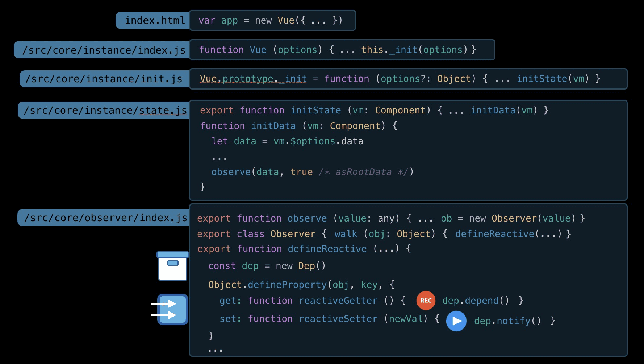644x364 pixels.
Task: Click the red REC record icon
Action: [426, 301]
